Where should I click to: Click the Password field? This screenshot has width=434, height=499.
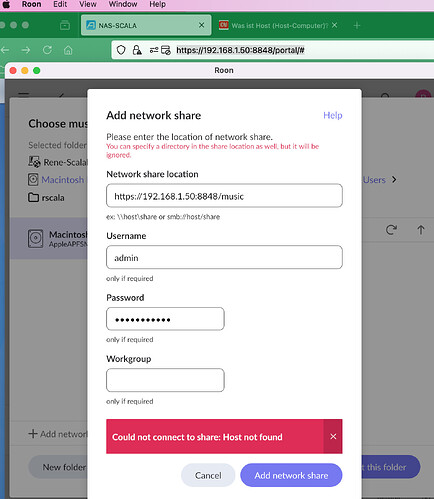[x=165, y=319]
